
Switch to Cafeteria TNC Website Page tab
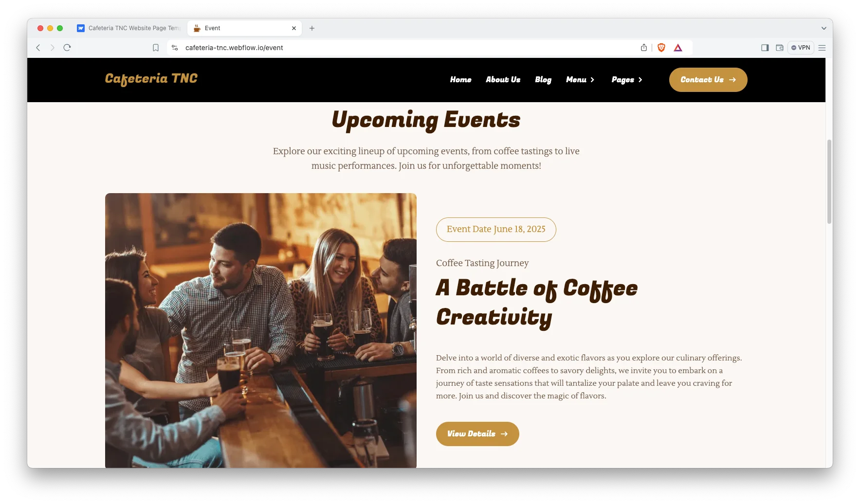point(129,28)
